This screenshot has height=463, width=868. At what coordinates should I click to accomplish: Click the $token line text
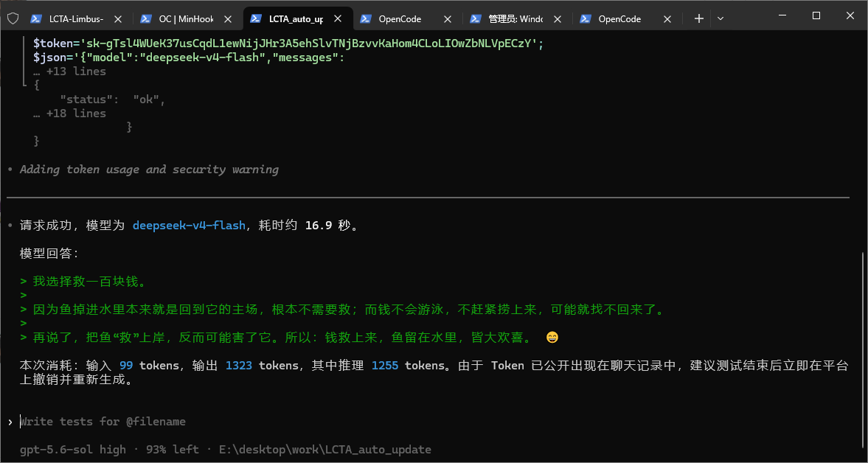tap(289, 43)
